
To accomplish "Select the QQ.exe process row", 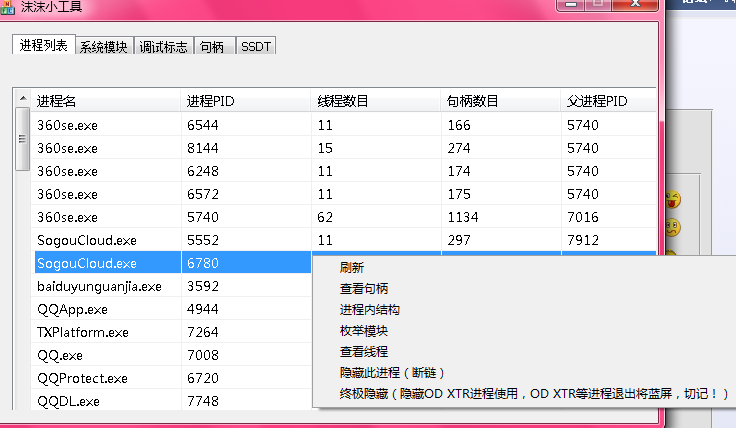I will click(172, 355).
